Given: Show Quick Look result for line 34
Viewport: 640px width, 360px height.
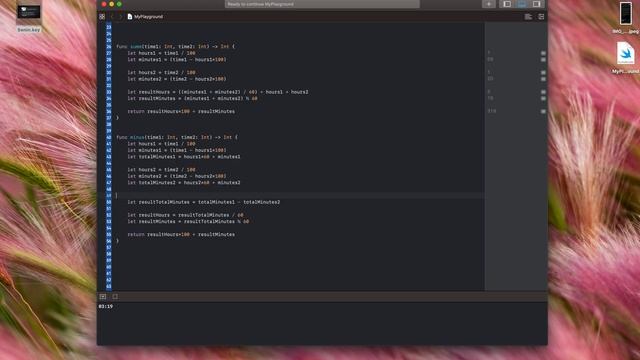Looking at the screenshot, I should [543, 98].
